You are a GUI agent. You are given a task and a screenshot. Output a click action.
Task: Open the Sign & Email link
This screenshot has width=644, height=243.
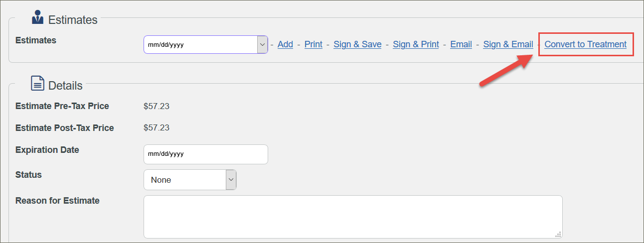pyautogui.click(x=508, y=44)
